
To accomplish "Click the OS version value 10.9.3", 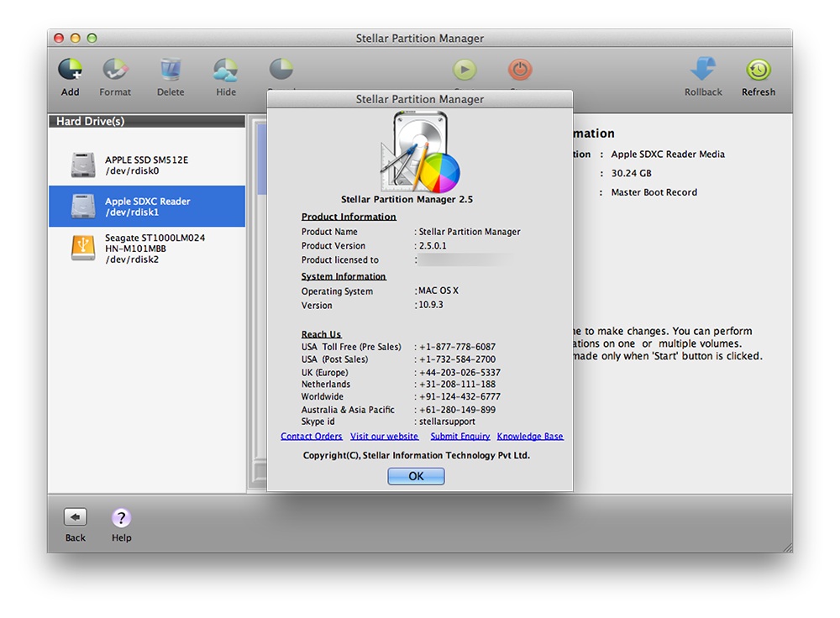I will click(x=431, y=305).
